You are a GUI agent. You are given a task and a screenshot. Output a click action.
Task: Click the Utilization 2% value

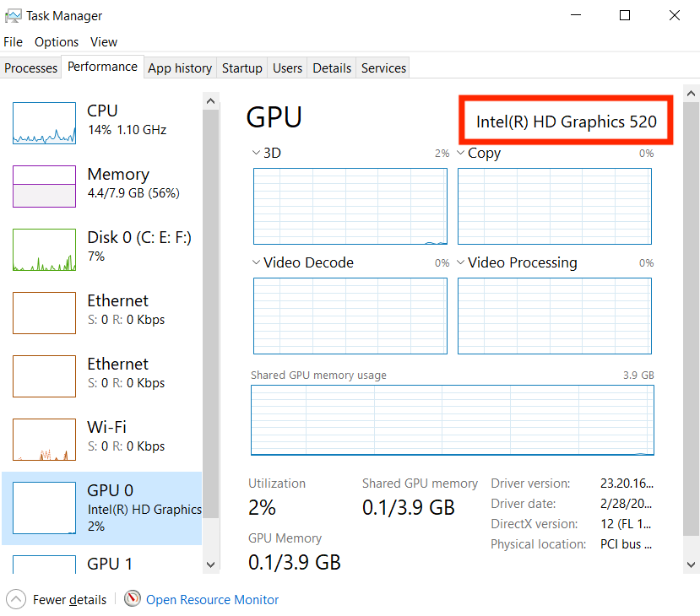(262, 508)
